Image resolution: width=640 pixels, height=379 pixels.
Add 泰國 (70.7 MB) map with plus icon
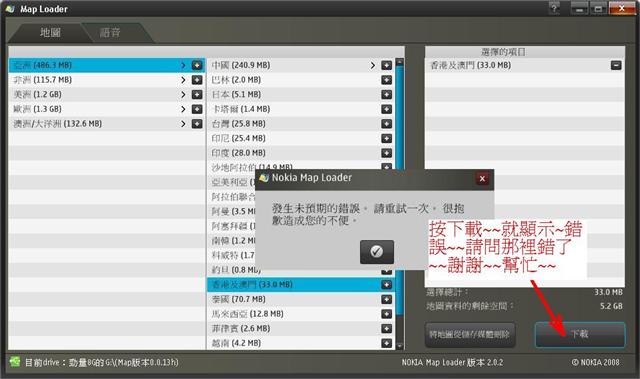387,299
